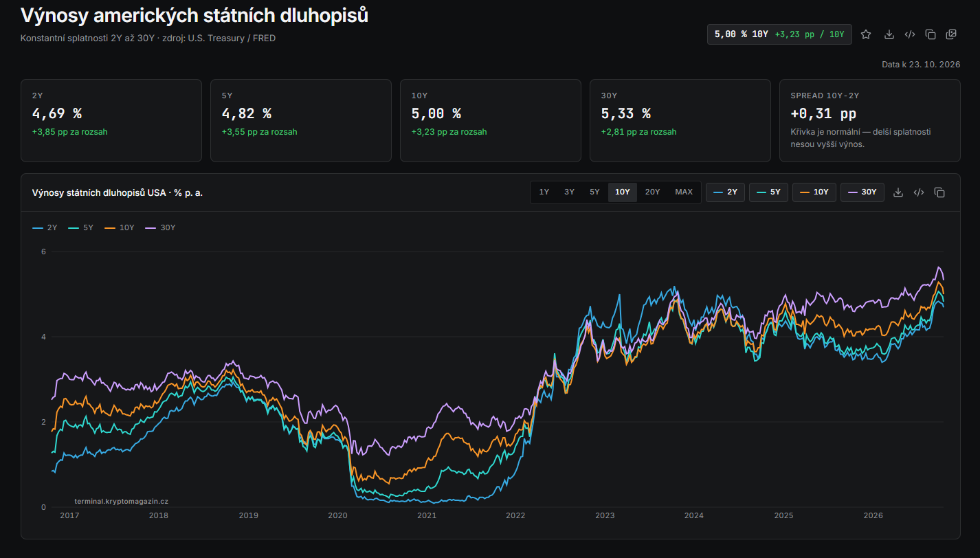
Task: Click the star favorite icon in header
Action: pyautogui.click(x=866, y=34)
